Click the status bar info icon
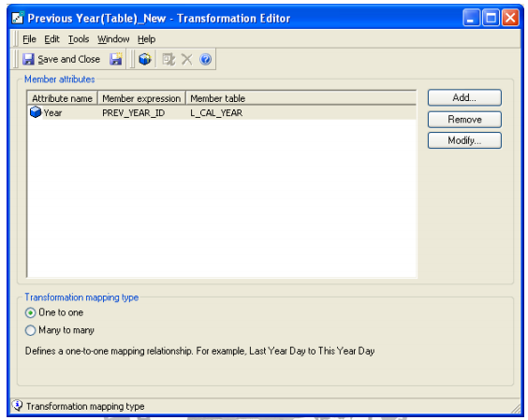 click(x=17, y=406)
